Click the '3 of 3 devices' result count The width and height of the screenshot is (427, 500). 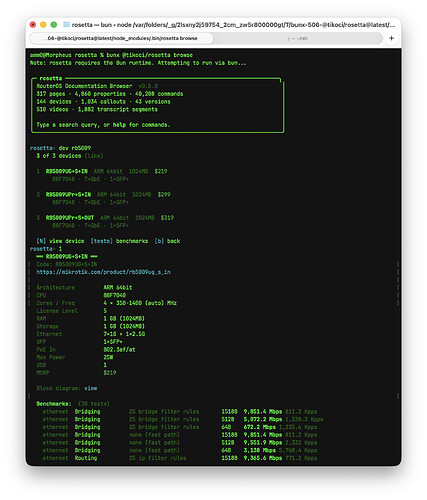pos(59,156)
